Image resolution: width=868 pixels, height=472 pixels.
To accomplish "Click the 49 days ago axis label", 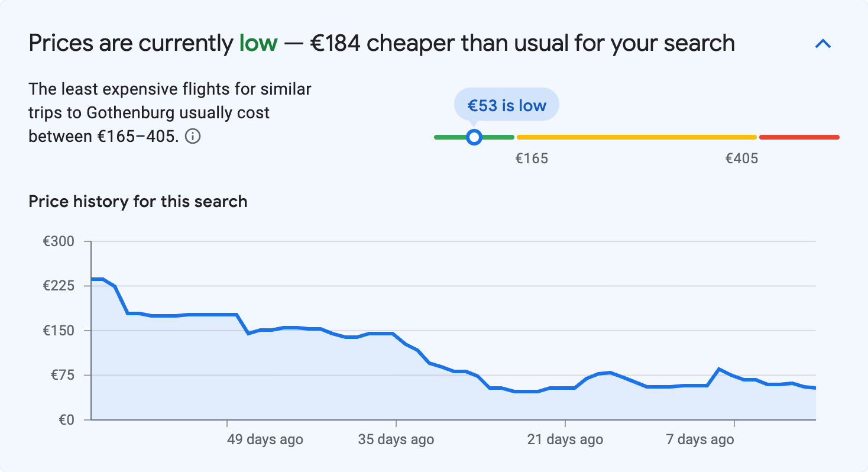I will [264, 439].
